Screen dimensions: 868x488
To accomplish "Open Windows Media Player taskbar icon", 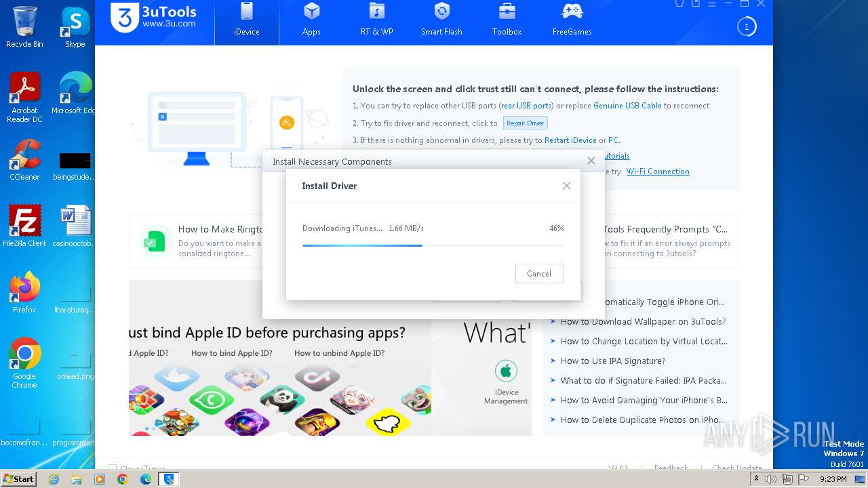I will click(x=100, y=479).
